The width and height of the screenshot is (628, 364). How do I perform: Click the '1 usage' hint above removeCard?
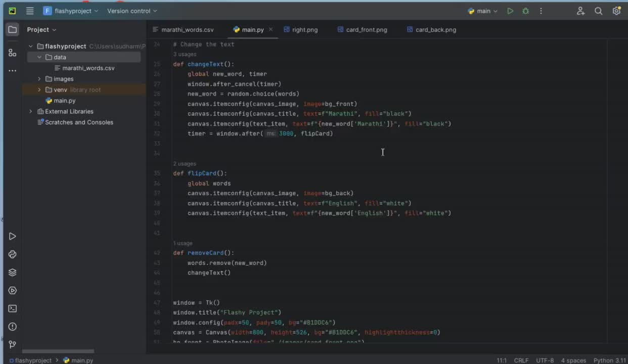click(x=183, y=243)
